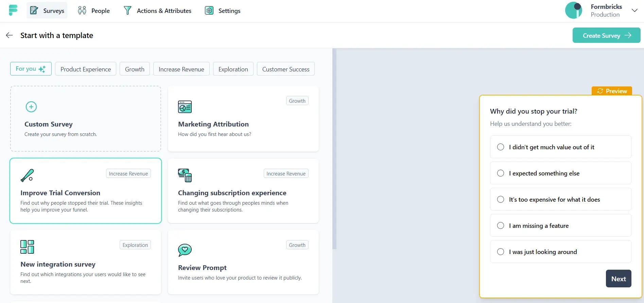This screenshot has width=644, height=303.
Task: Click "Create your survey from scratch." description
Action: (x=60, y=134)
